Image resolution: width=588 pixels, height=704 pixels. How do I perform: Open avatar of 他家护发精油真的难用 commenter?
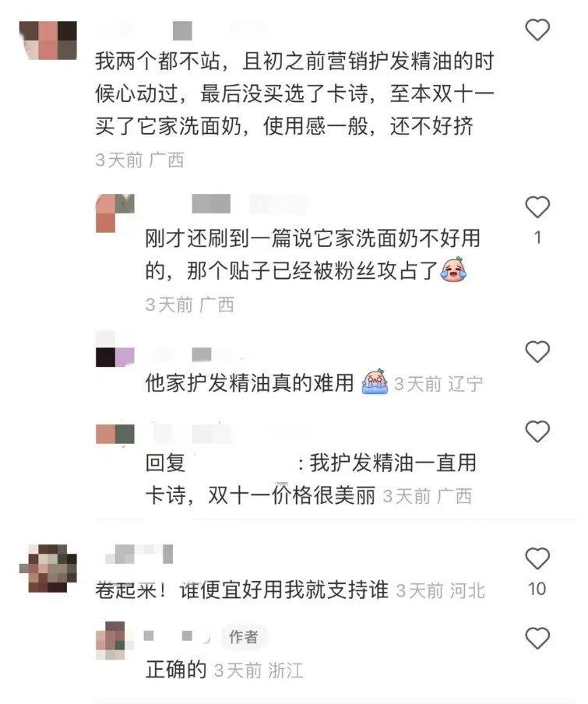[115, 350]
